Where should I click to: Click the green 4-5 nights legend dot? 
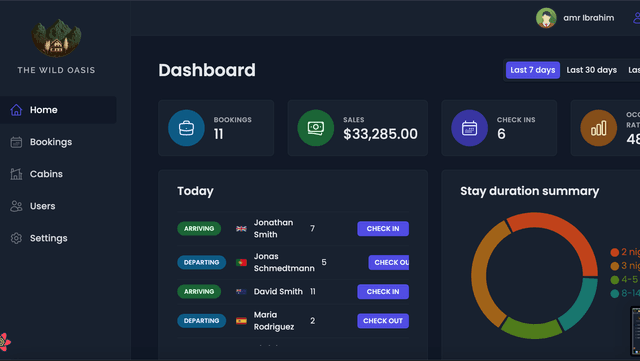(x=615, y=280)
